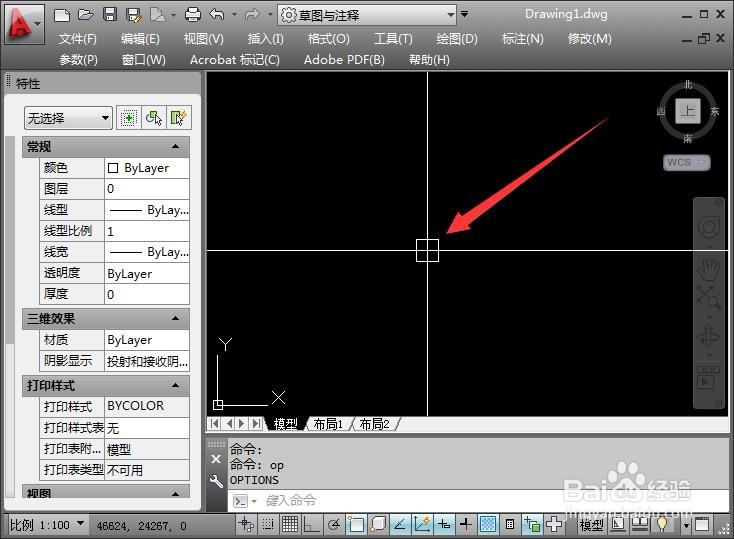
Task: Click the Quick Select icon in properties
Action: tap(179, 118)
